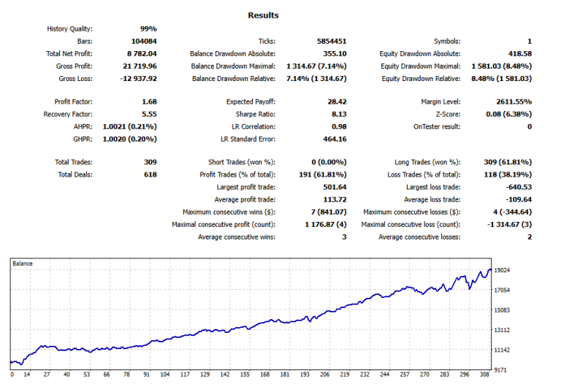
Task: Select Average consecutive wins value 3
Action: point(344,237)
